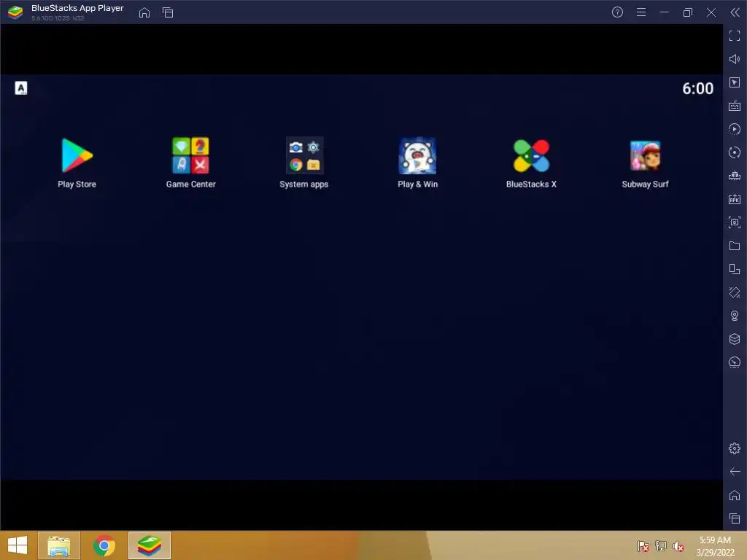Open the media folder icon in sidebar

coord(735,246)
